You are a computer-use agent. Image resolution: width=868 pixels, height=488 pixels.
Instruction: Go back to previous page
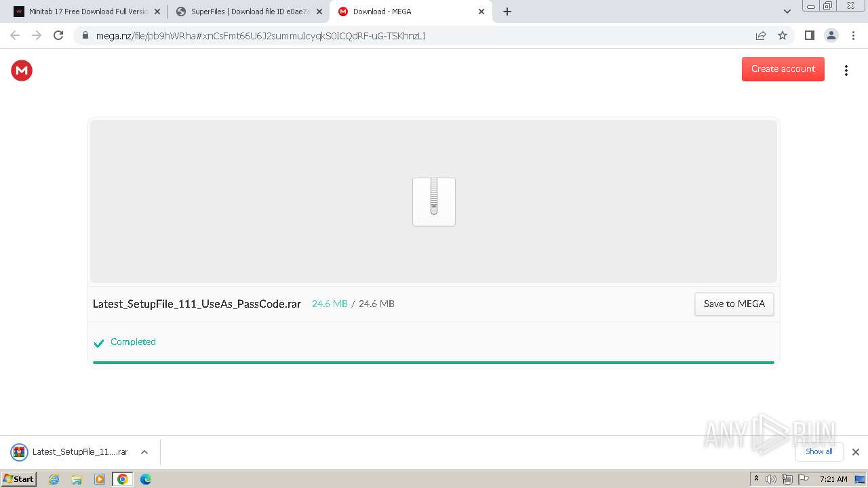(x=15, y=35)
